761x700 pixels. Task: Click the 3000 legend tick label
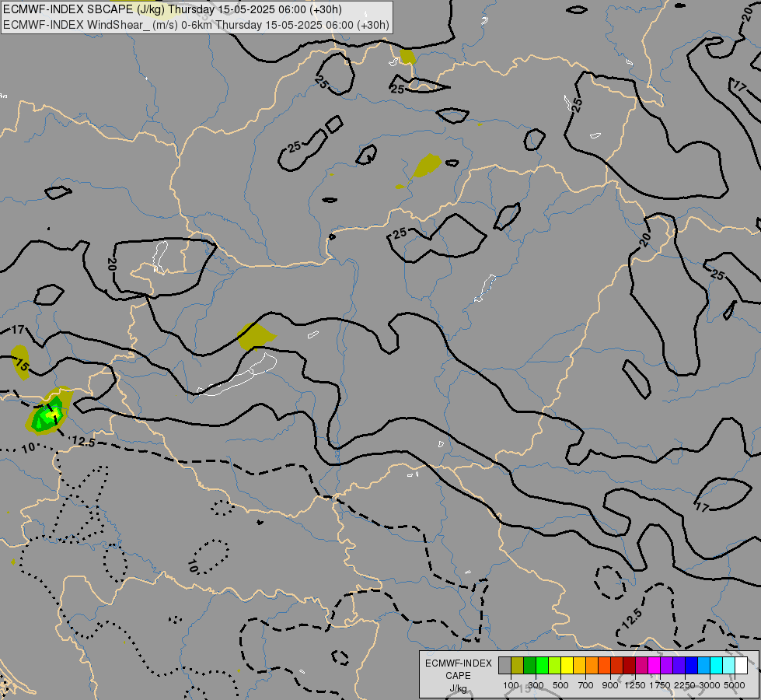tap(710, 685)
